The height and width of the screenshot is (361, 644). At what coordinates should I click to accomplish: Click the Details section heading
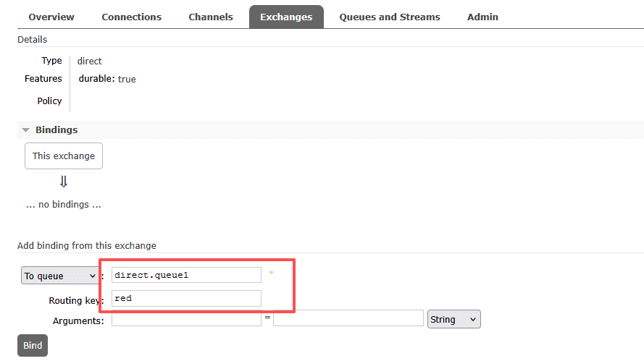click(x=33, y=39)
